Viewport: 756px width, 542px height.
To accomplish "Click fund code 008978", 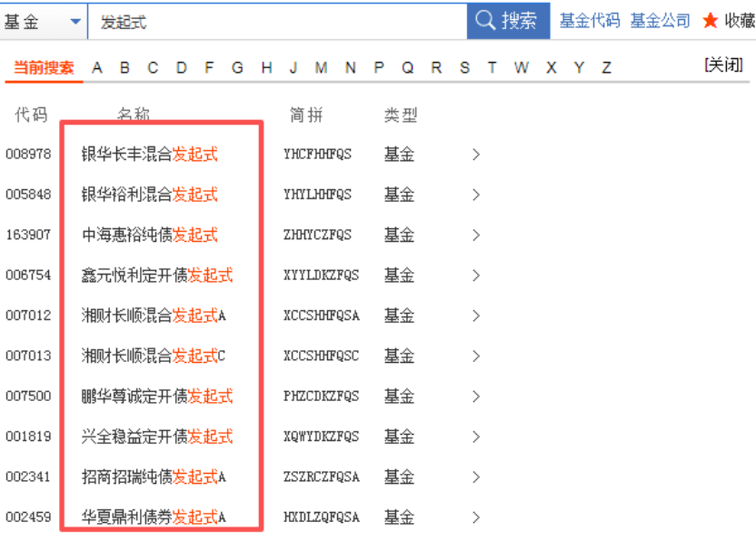I will tap(28, 154).
